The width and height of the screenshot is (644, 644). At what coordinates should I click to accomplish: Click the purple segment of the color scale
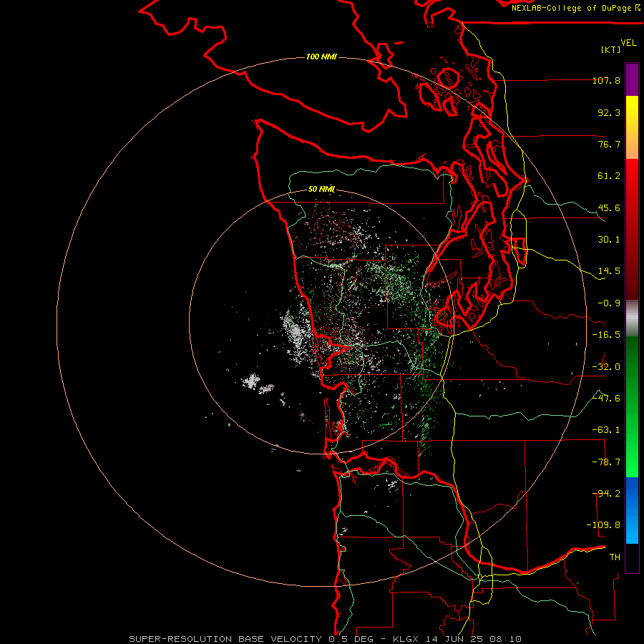(632, 79)
